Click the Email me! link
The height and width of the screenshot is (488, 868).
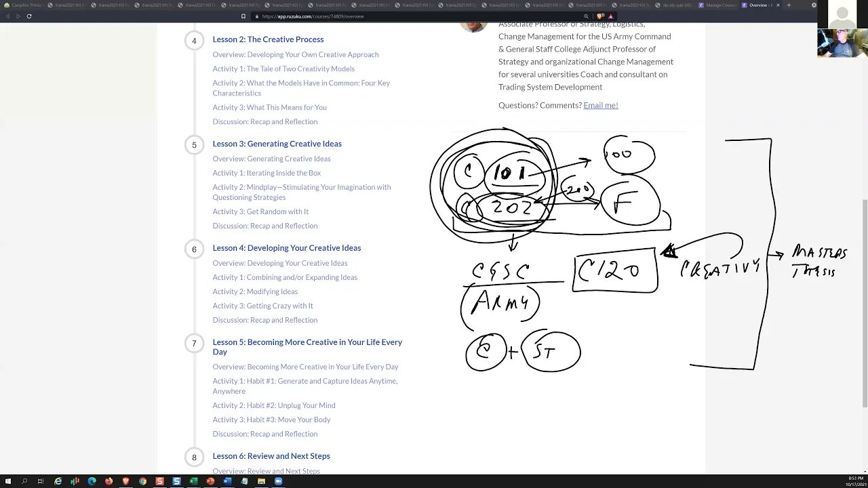point(601,105)
